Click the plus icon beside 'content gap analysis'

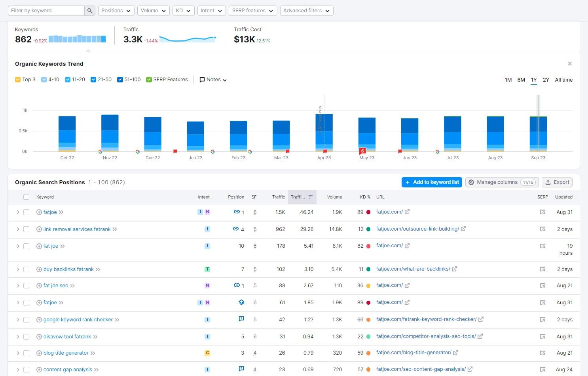point(39,370)
